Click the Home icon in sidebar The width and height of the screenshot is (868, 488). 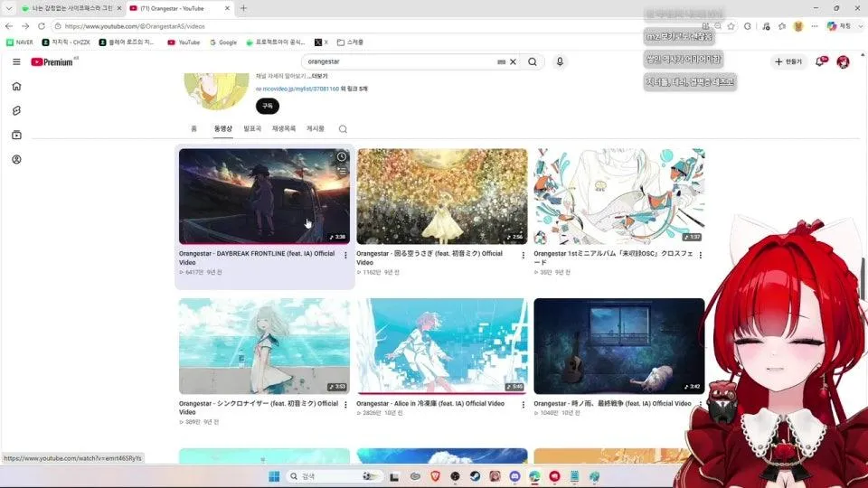tap(16, 87)
